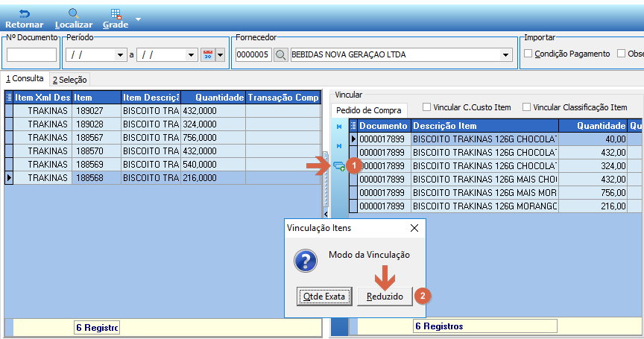Click the question mark dialog icon
Screen dimensions: 644x339
pyautogui.click(x=306, y=261)
